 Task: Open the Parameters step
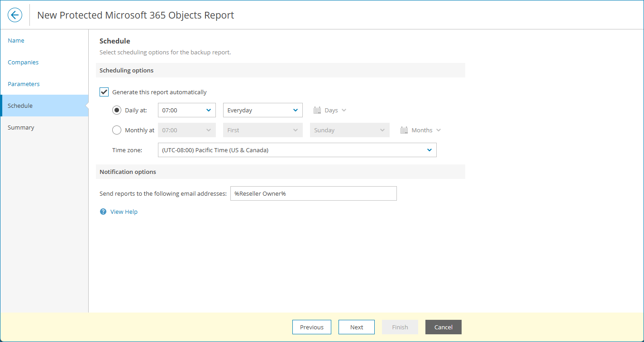[x=24, y=84]
